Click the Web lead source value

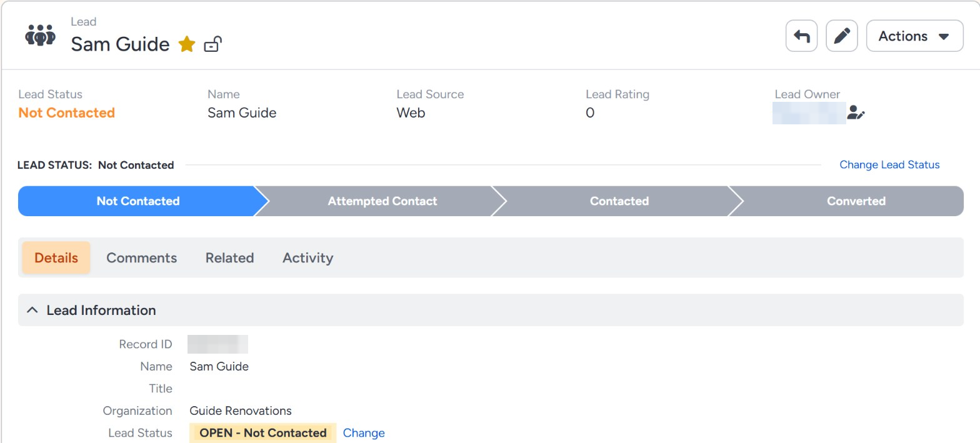tap(411, 113)
